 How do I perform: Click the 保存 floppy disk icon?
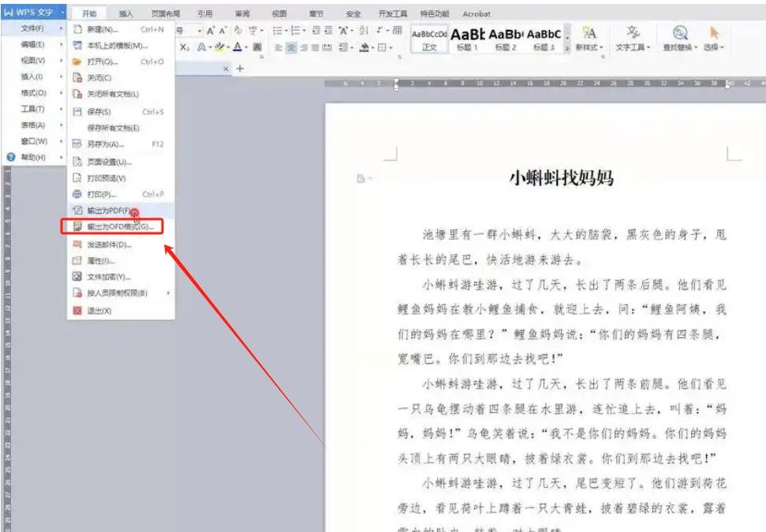point(77,112)
